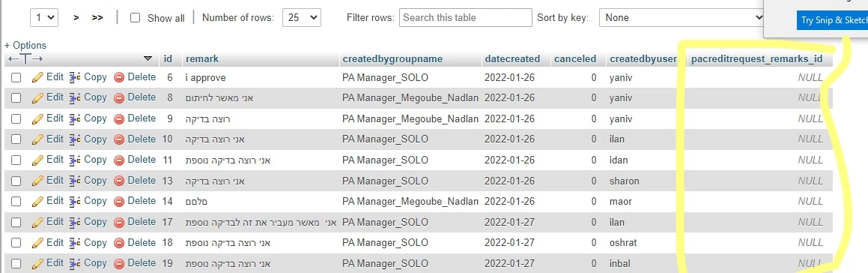Jump to last page with >> button
868x273 pixels.
[x=97, y=18]
